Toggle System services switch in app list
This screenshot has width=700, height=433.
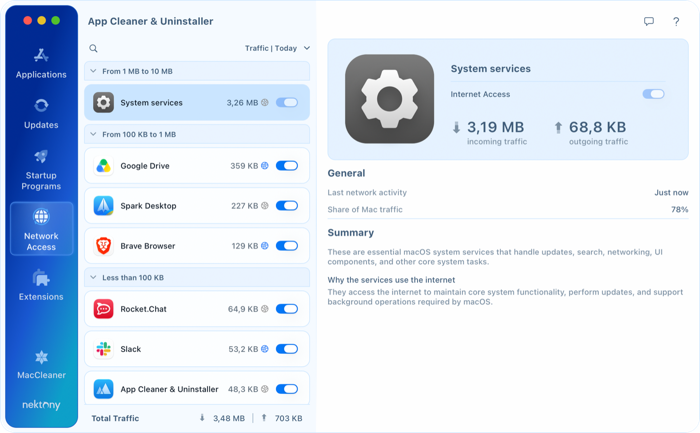(x=287, y=103)
